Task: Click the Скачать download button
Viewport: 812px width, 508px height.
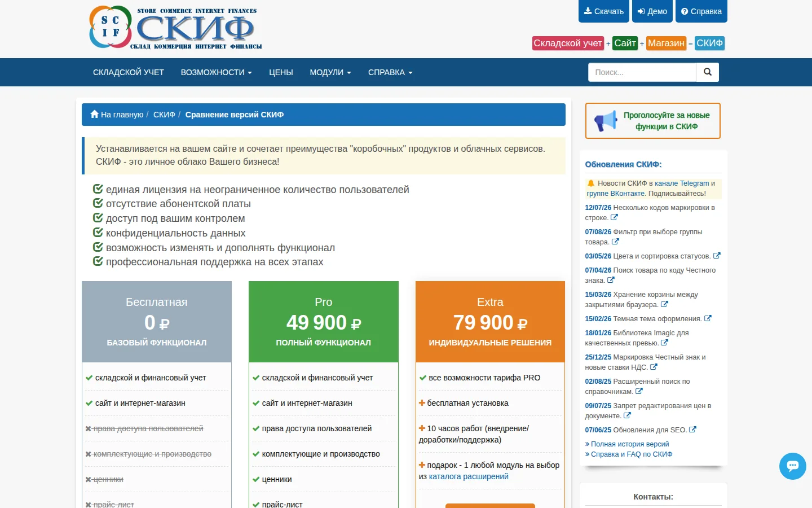Action: [x=604, y=11]
